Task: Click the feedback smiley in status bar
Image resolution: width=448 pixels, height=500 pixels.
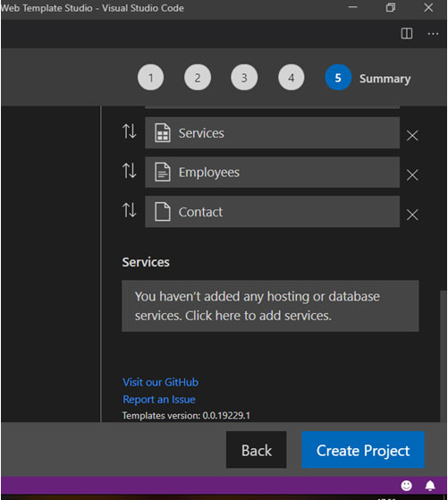Action: (x=406, y=486)
